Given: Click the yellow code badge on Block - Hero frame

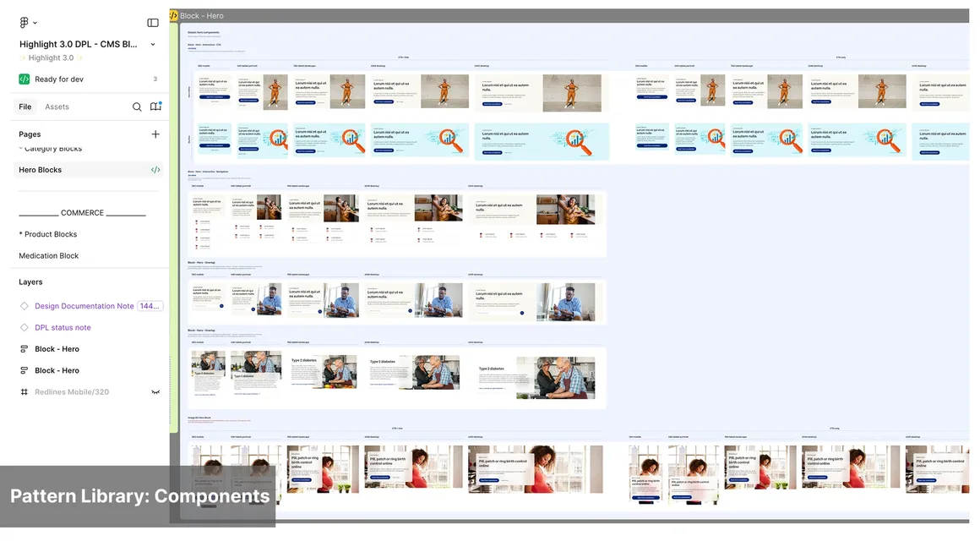Looking at the screenshot, I should tap(173, 15).
